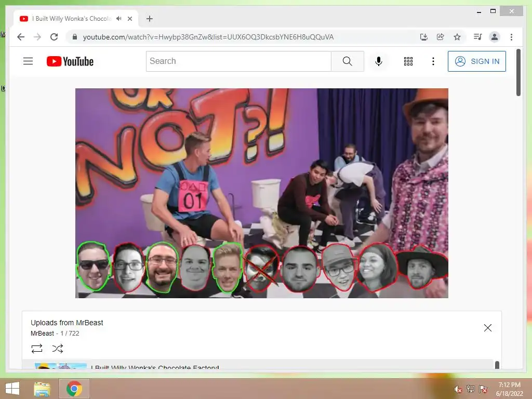Open a new browser tab
Image resolution: width=532 pixels, height=399 pixels.
(x=149, y=19)
